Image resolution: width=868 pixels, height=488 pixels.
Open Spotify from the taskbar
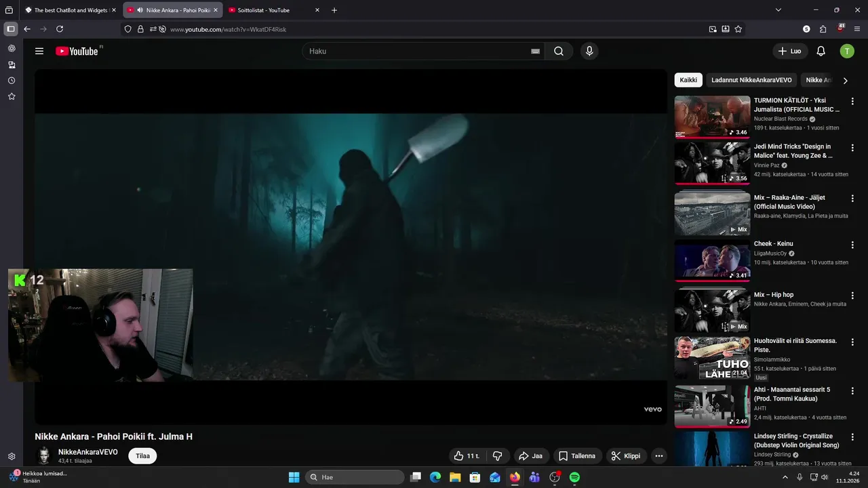point(574,477)
